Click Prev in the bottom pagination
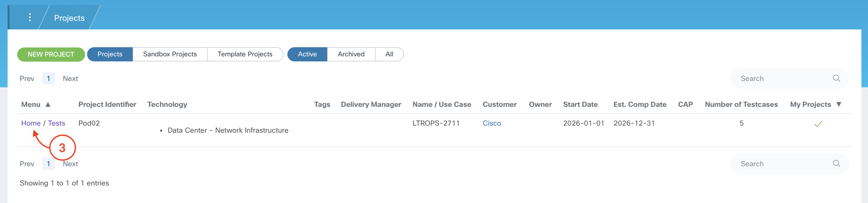 [x=27, y=164]
